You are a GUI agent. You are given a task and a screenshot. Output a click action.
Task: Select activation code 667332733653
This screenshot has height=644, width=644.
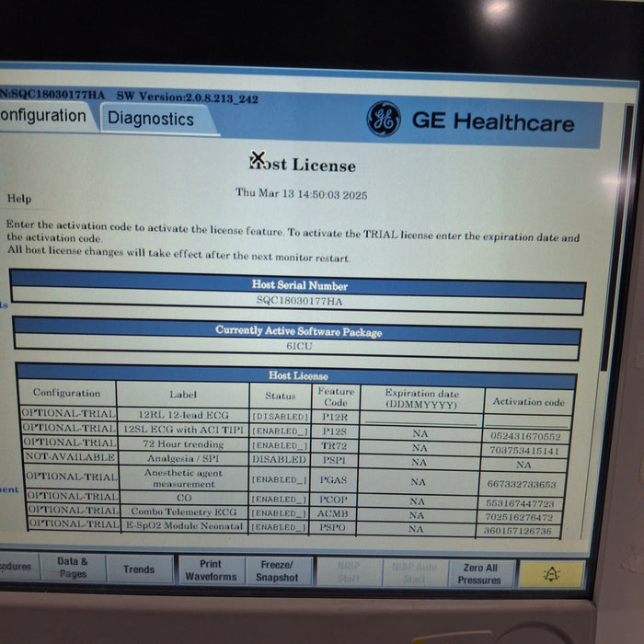pos(522,484)
